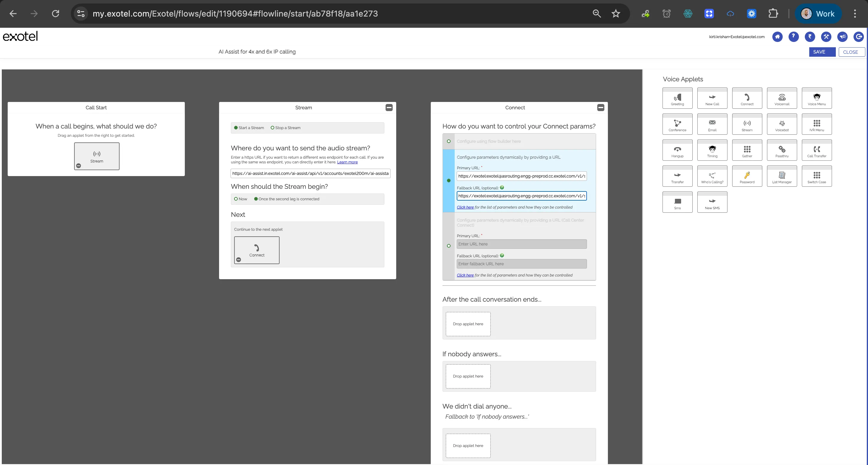Pick the Conference applet
868x465 pixels.
point(677,124)
